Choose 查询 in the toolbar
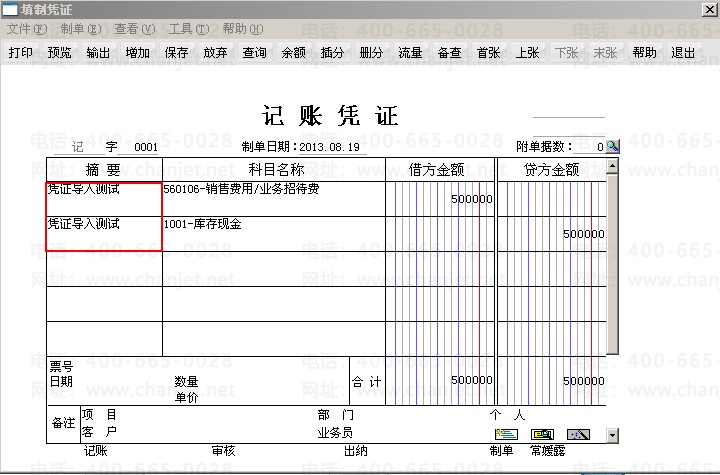This screenshot has width=720, height=475. [254, 53]
